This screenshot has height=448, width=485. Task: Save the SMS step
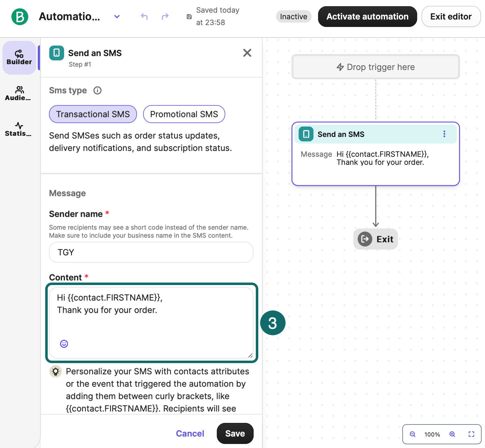pyautogui.click(x=235, y=433)
